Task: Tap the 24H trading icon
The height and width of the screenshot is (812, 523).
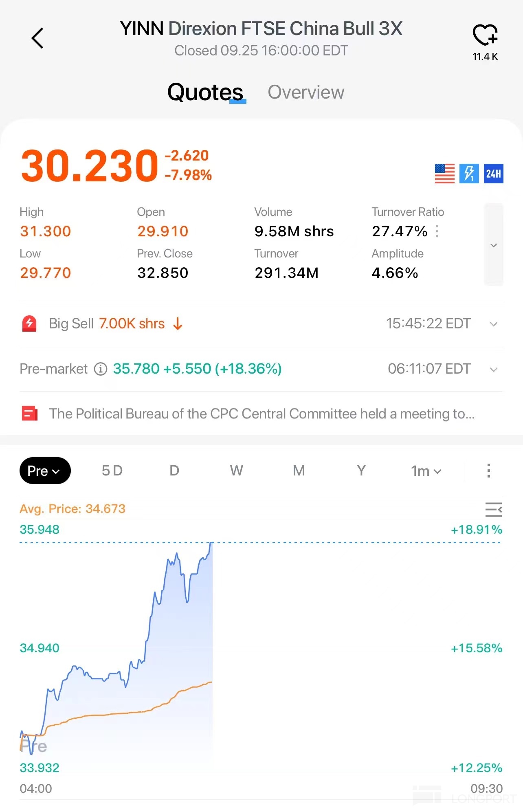Action: point(493,174)
